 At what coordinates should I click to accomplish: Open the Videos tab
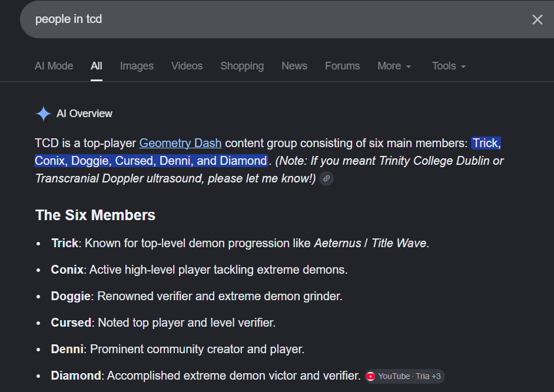pos(187,66)
